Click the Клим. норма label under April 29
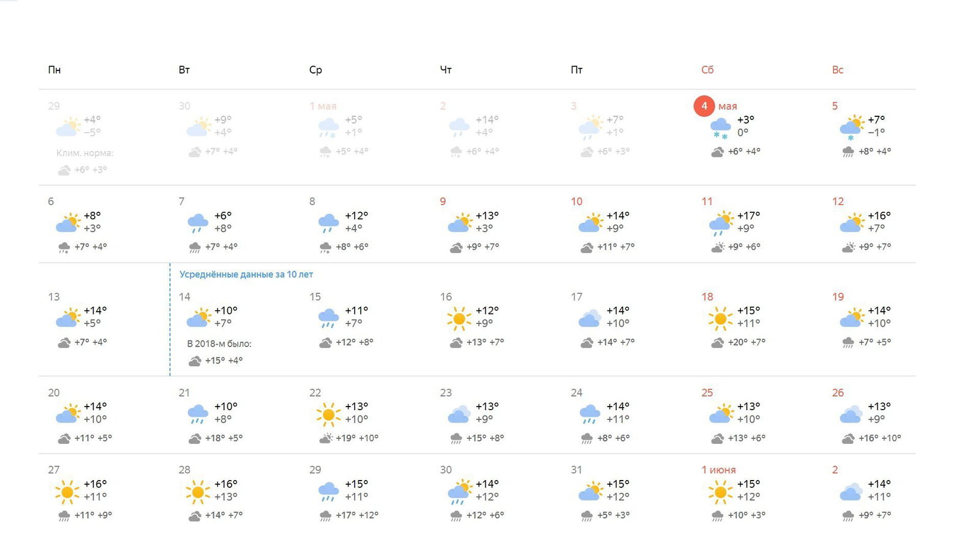The height and width of the screenshot is (551, 980). [x=85, y=153]
